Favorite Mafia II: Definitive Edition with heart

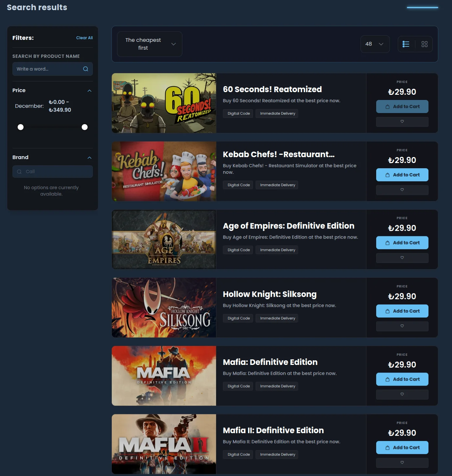click(x=402, y=463)
